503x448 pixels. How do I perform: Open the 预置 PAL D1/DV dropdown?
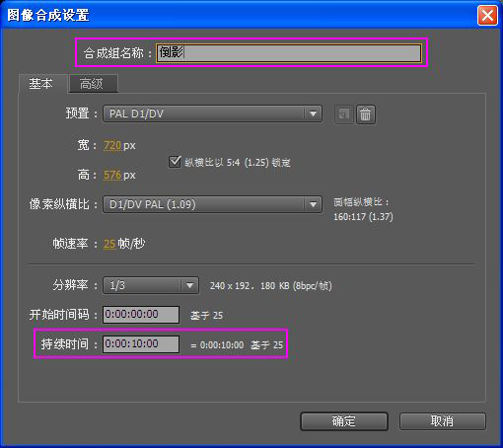coord(212,113)
